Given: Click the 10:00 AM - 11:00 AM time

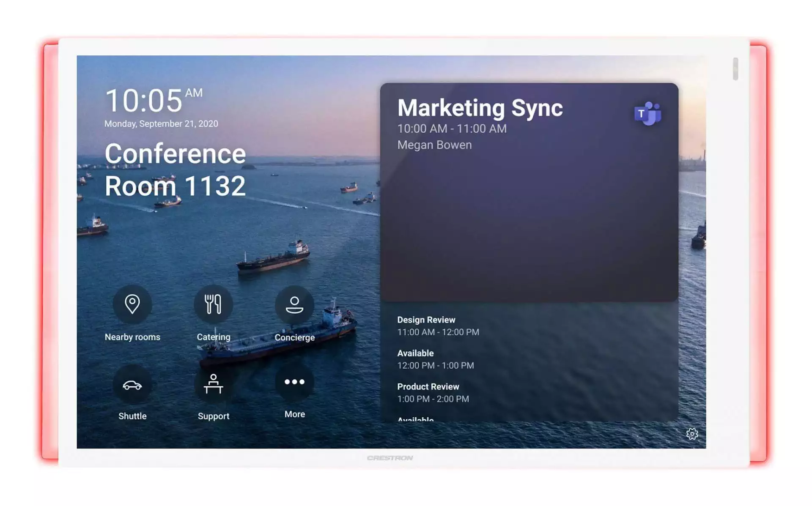Looking at the screenshot, I should (x=452, y=129).
